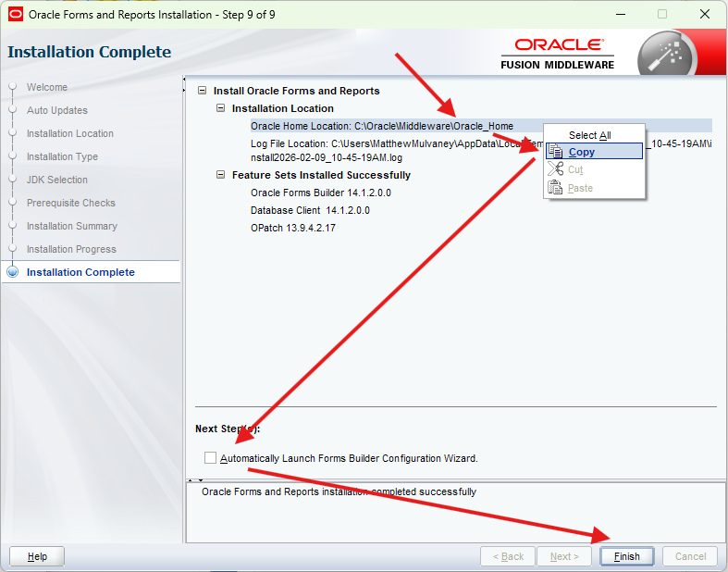Maximize the installer window
728x572 pixels.
662,15
